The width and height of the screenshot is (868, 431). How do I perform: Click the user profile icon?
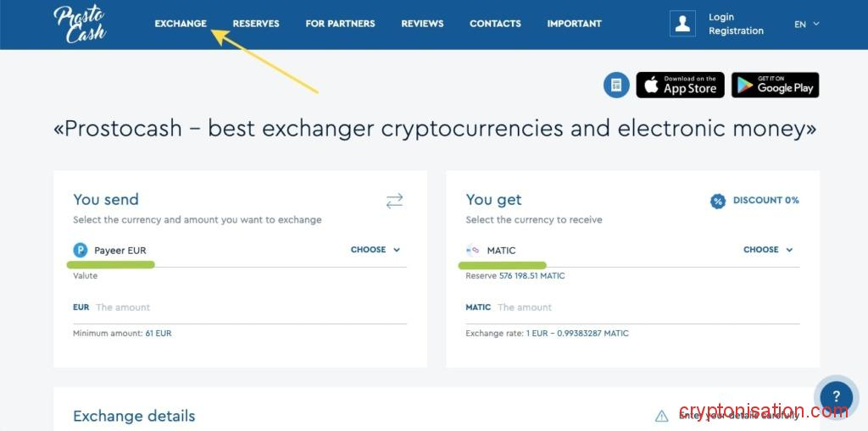[x=682, y=24]
